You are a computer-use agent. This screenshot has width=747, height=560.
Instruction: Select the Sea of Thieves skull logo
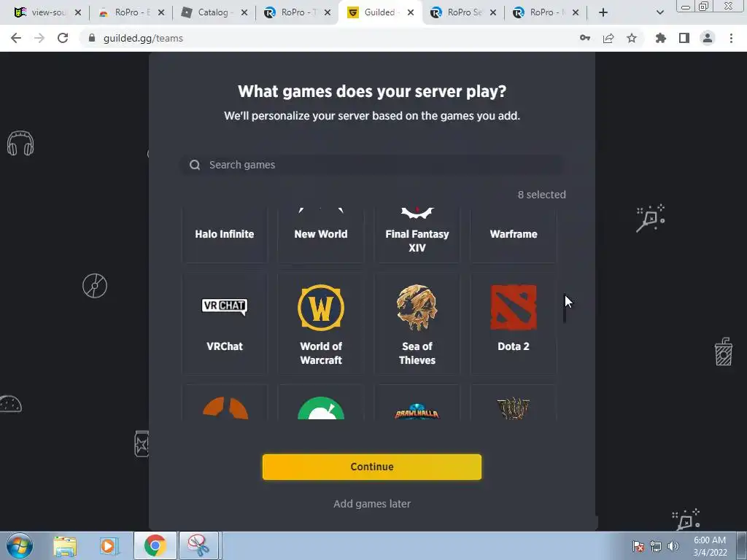[x=417, y=308]
